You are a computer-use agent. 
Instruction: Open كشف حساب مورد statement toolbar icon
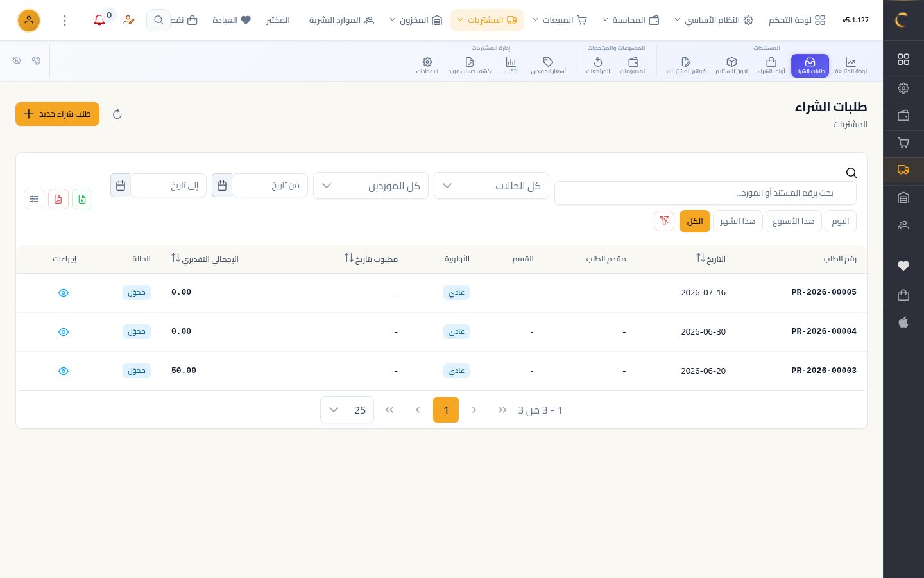[470, 66]
